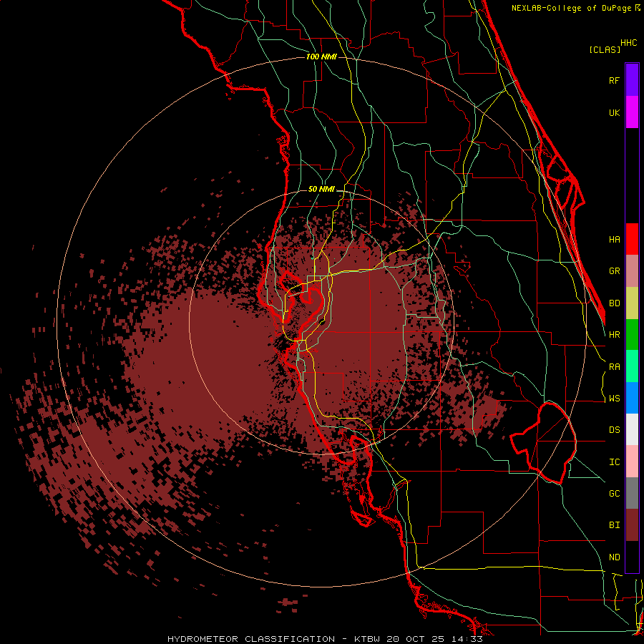Click the UK magenta legend swatch
This screenshot has height=644, width=644.
click(x=632, y=112)
